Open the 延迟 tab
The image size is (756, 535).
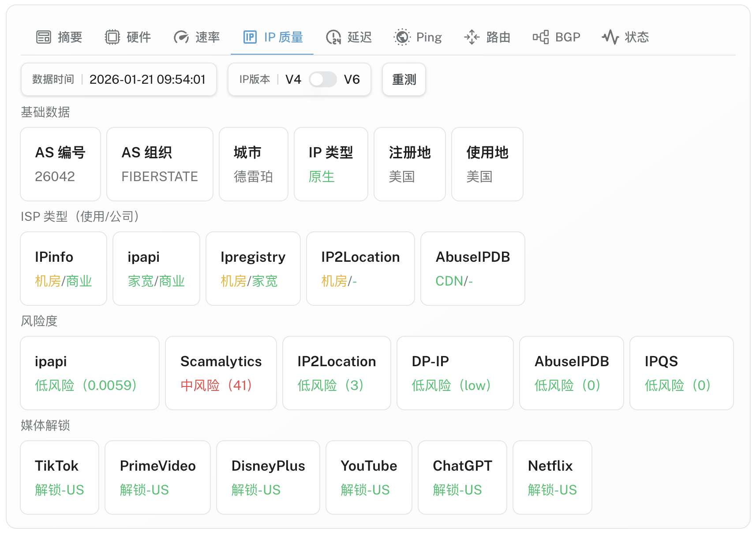(x=359, y=37)
